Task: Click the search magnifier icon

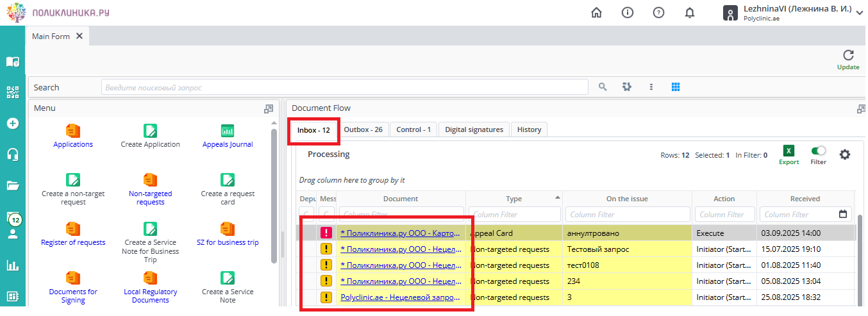Action: pos(603,87)
